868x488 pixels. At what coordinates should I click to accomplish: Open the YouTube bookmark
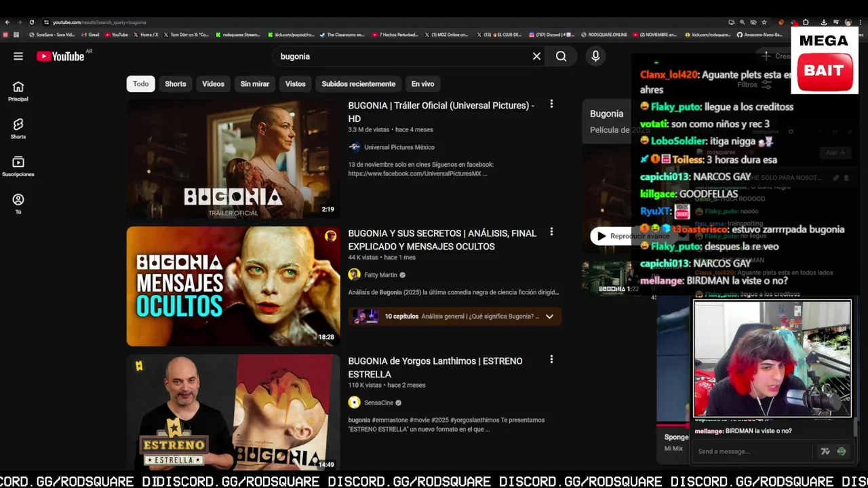click(116, 35)
